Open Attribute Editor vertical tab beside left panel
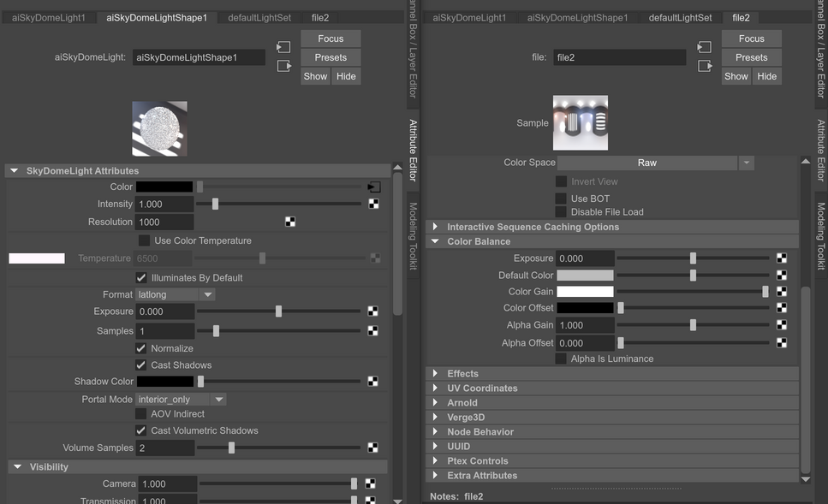This screenshot has width=828, height=504. pyautogui.click(x=413, y=151)
